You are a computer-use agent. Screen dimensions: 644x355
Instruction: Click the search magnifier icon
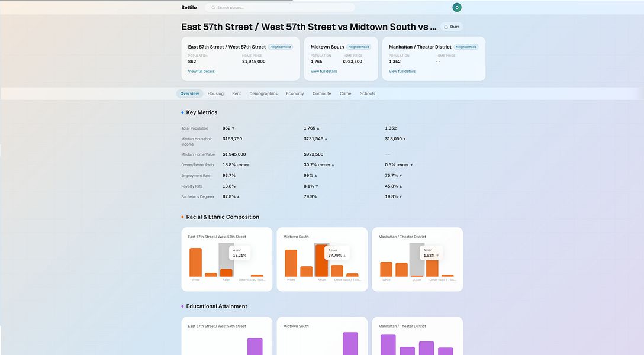pos(213,7)
